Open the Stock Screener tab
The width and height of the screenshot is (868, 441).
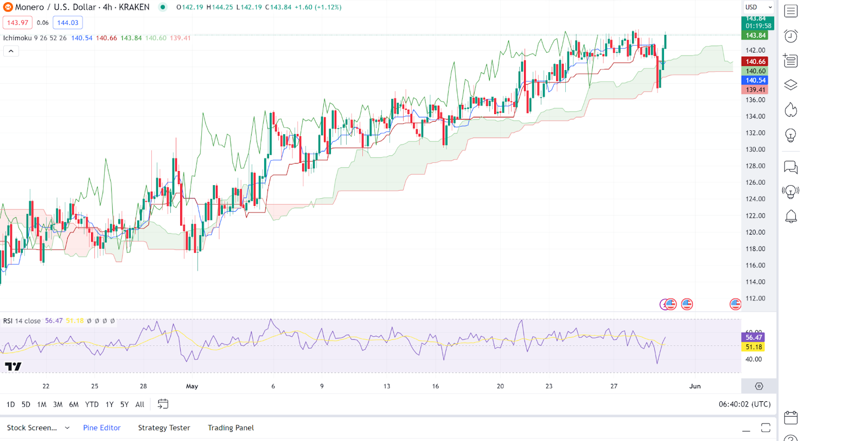32,428
